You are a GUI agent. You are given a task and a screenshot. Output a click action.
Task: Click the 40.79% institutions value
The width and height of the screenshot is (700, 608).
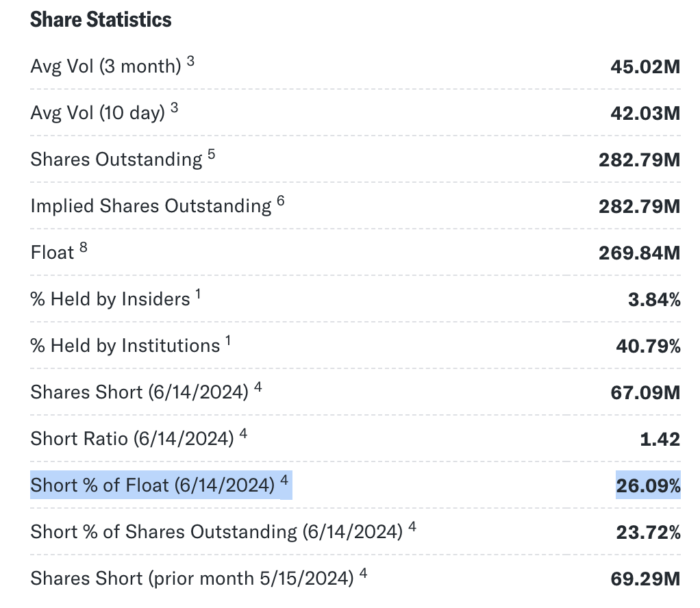(648, 346)
